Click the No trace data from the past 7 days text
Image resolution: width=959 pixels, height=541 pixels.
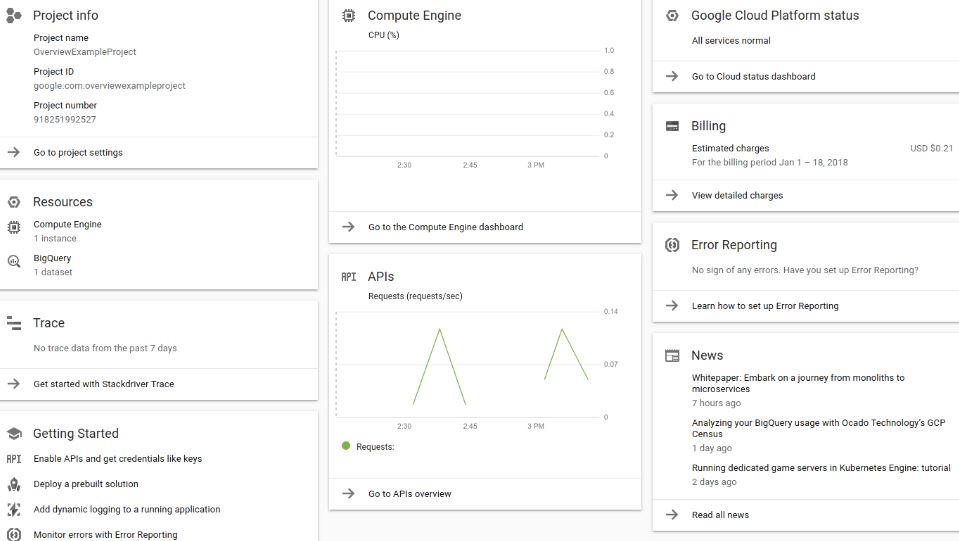point(105,348)
